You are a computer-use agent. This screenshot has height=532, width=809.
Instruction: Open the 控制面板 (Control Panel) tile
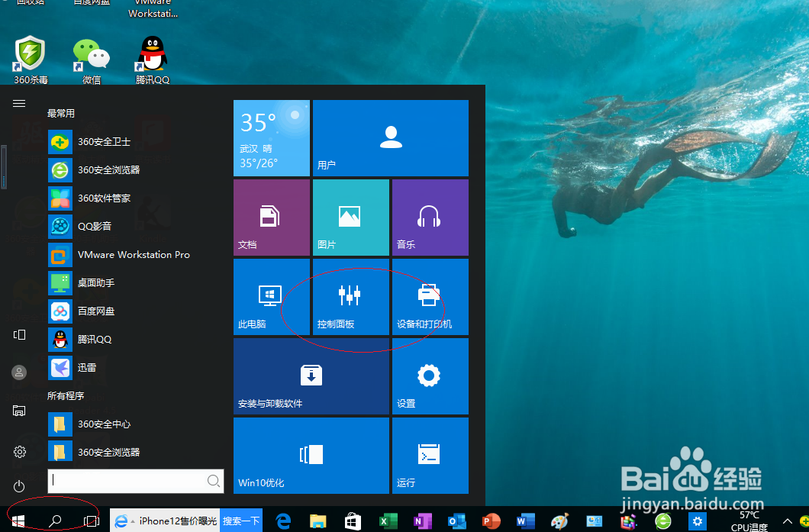coord(351,297)
